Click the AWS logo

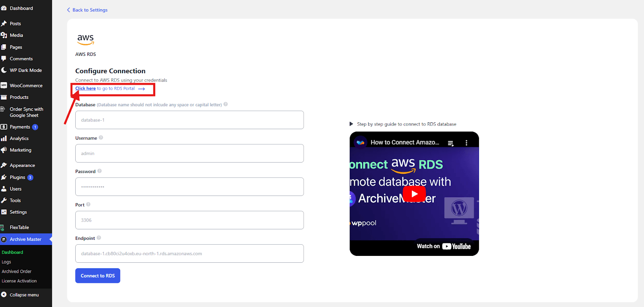[85, 39]
